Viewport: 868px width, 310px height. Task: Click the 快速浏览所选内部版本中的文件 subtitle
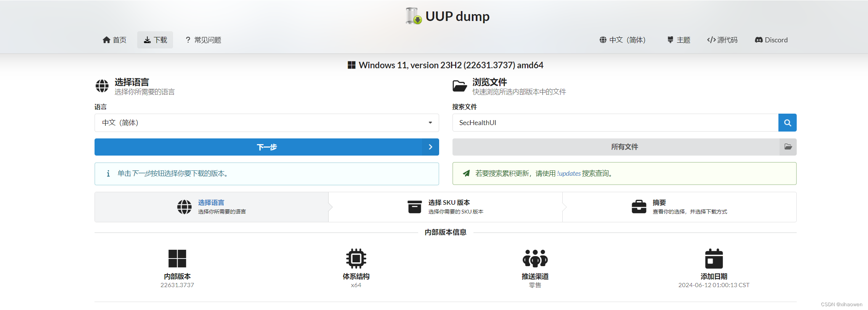(x=519, y=92)
